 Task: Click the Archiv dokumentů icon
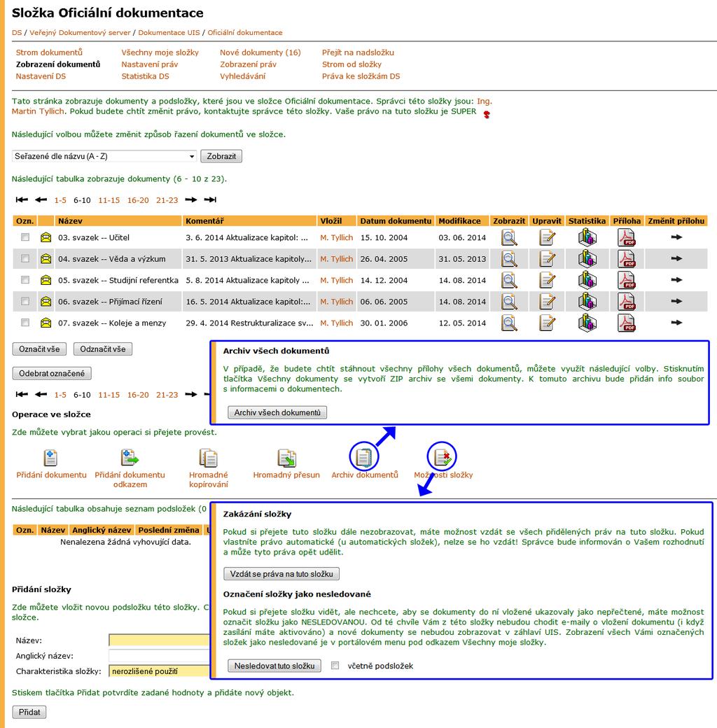point(364,458)
